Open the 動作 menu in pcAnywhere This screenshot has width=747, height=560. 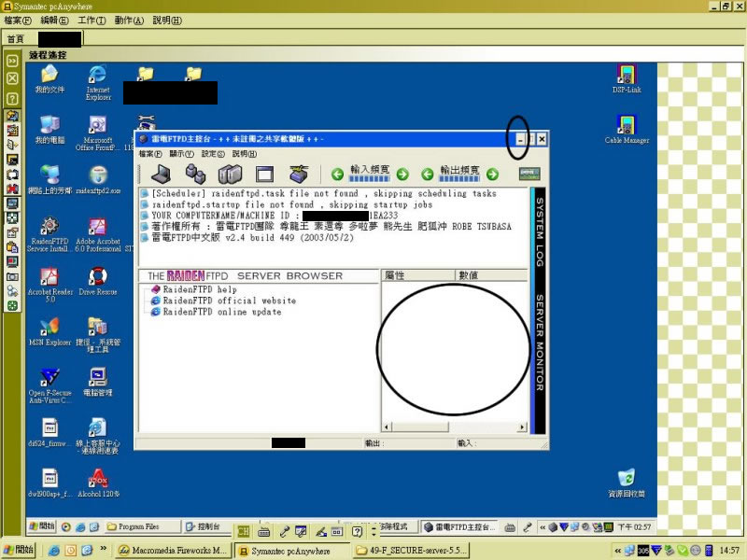point(128,20)
